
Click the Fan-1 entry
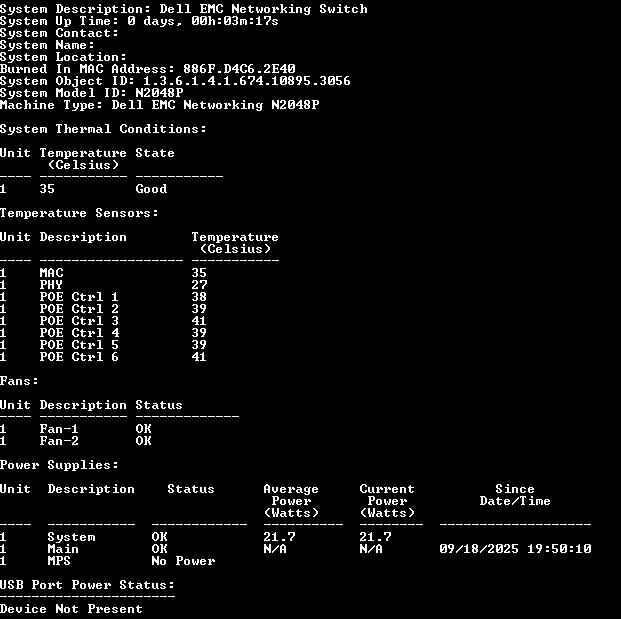pyautogui.click(x=59, y=429)
